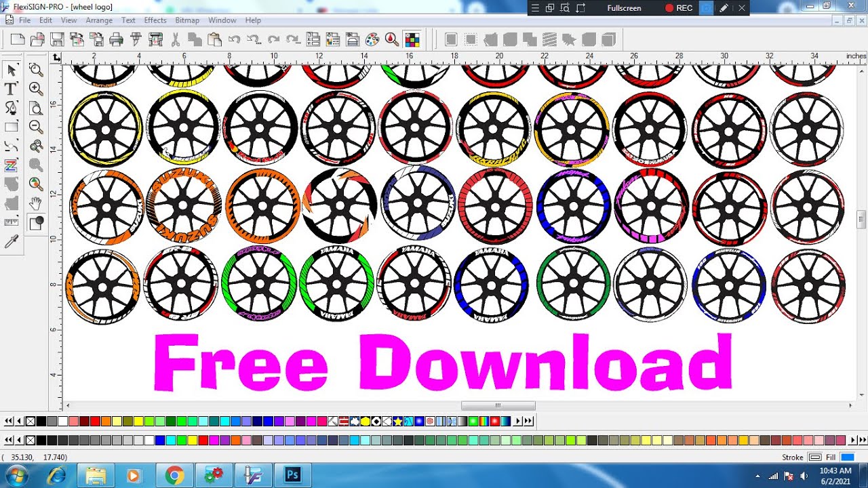The image size is (868, 488).
Task: Click the New document icon
Action: click(x=18, y=39)
